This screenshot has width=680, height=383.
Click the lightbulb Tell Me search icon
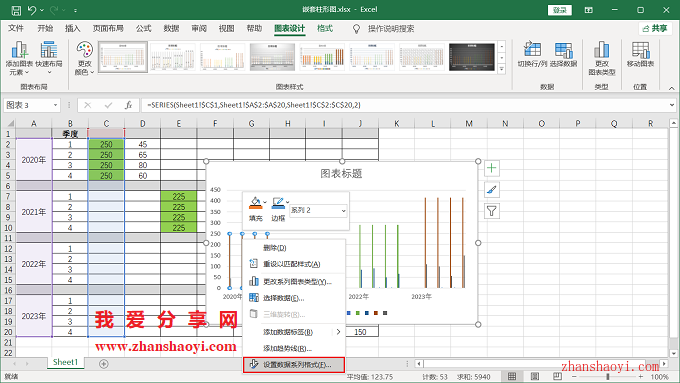tap(356, 29)
